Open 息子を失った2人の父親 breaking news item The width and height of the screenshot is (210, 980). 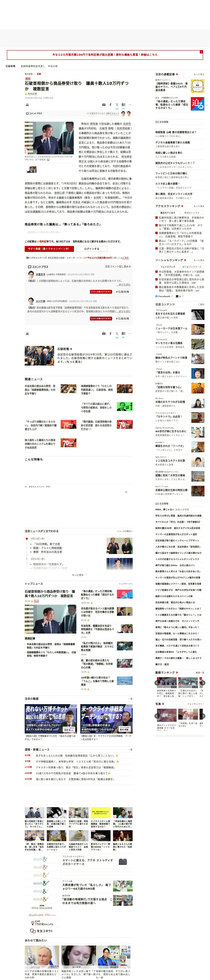click(75, 756)
